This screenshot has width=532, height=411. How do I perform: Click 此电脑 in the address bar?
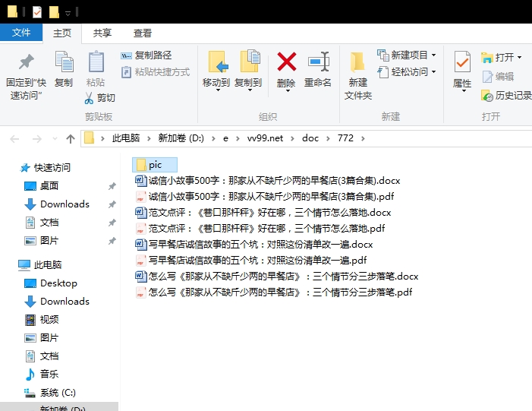pos(126,138)
